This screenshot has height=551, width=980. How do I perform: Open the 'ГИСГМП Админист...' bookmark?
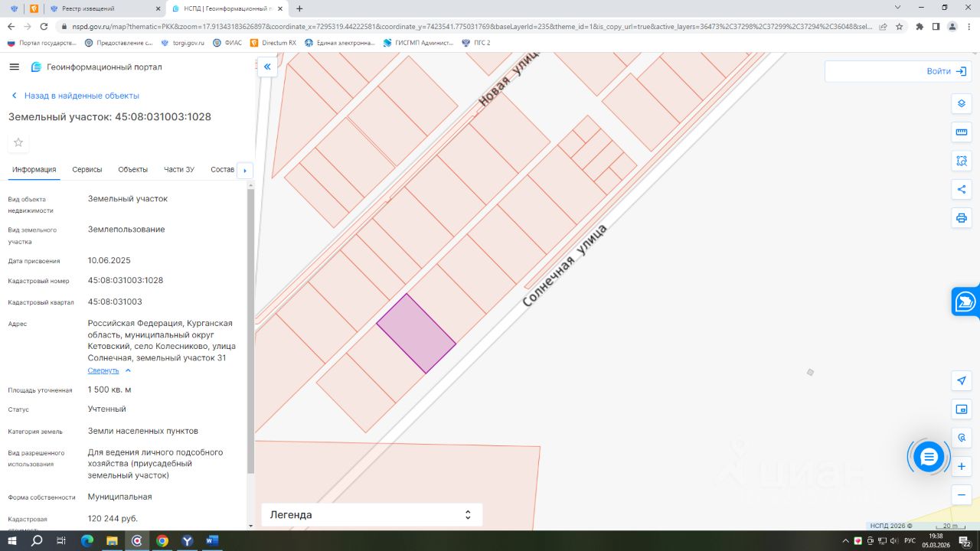[x=419, y=43]
